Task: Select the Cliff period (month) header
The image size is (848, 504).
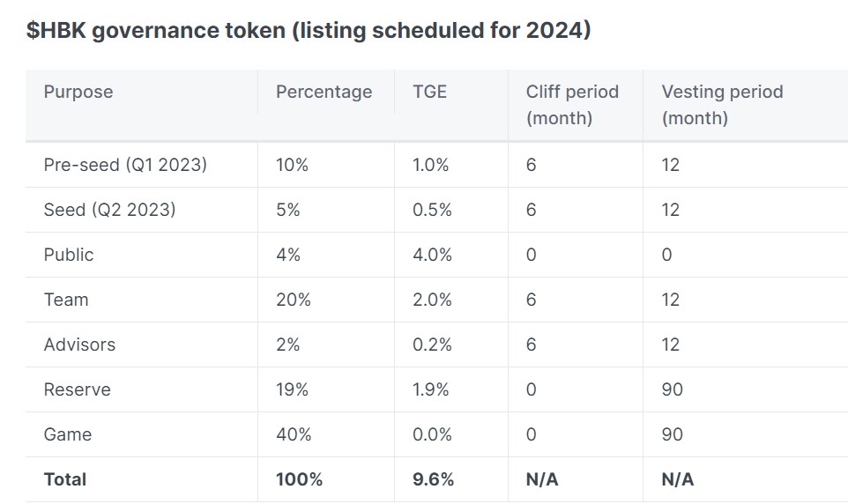Action: pos(572,104)
